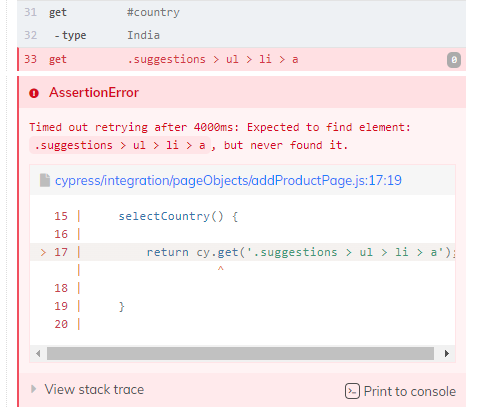480x419 pixels.
Task: Click the arrow marker beside line 17
Action: 43,252
